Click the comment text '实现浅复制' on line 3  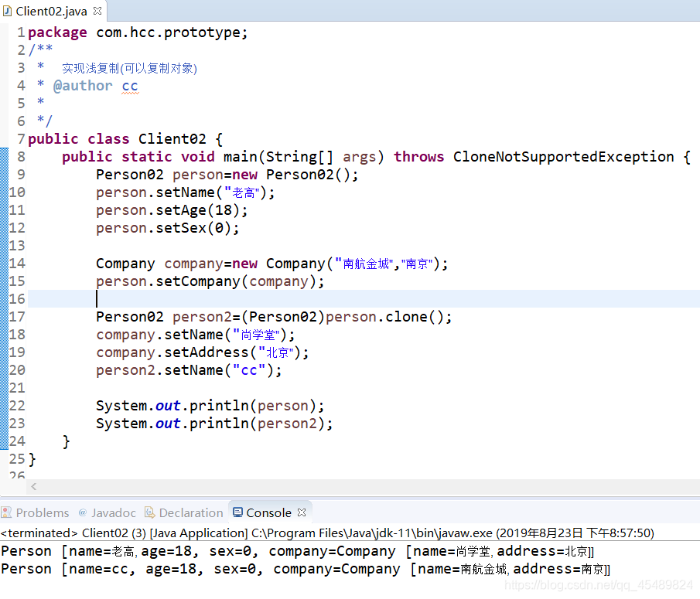[90, 68]
